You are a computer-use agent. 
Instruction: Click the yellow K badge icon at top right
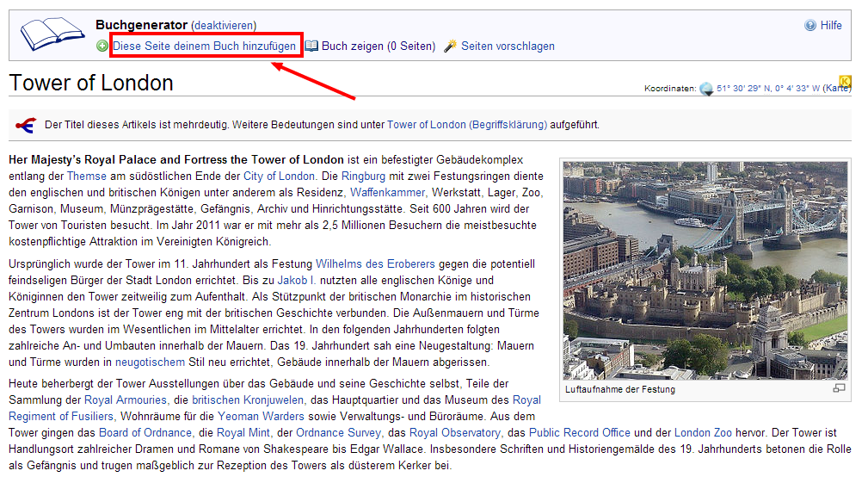pos(845,81)
